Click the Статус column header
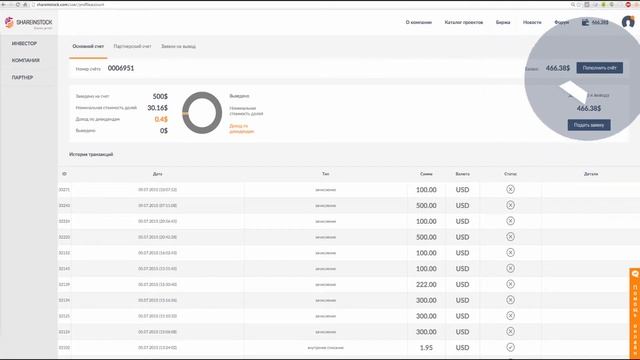This screenshot has height=360, width=640. (510, 174)
